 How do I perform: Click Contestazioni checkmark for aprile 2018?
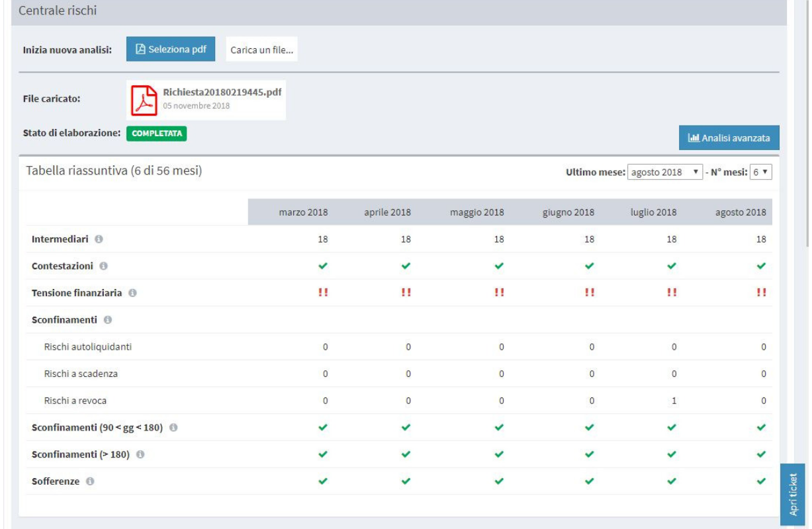click(406, 266)
